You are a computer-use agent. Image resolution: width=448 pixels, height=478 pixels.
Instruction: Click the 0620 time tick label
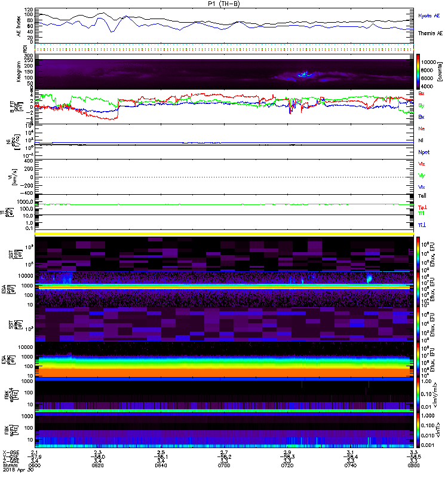point(97,465)
